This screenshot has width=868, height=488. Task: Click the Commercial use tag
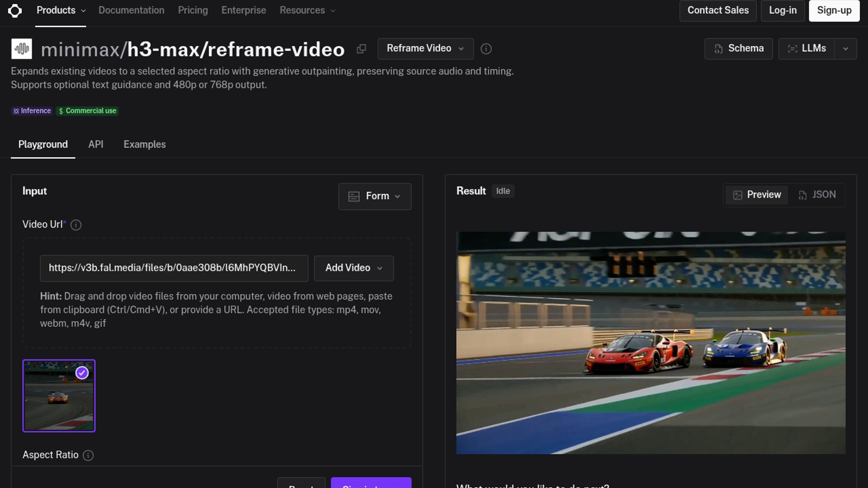click(87, 111)
